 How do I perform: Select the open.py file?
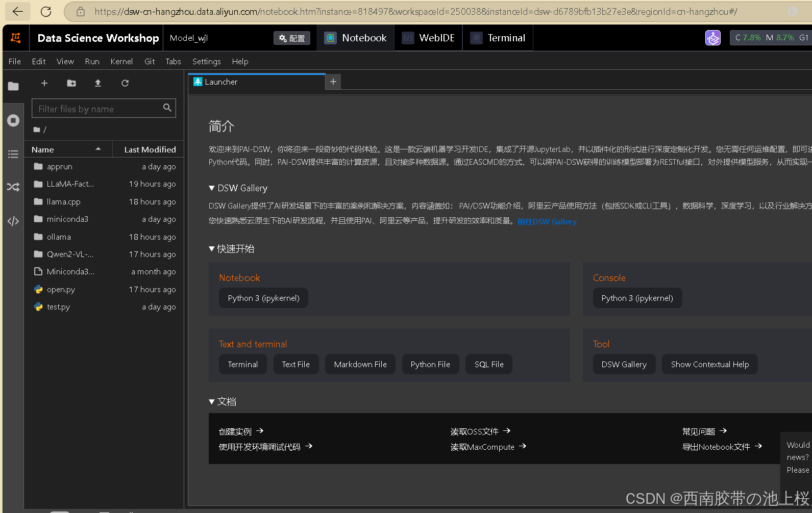tap(104, 290)
